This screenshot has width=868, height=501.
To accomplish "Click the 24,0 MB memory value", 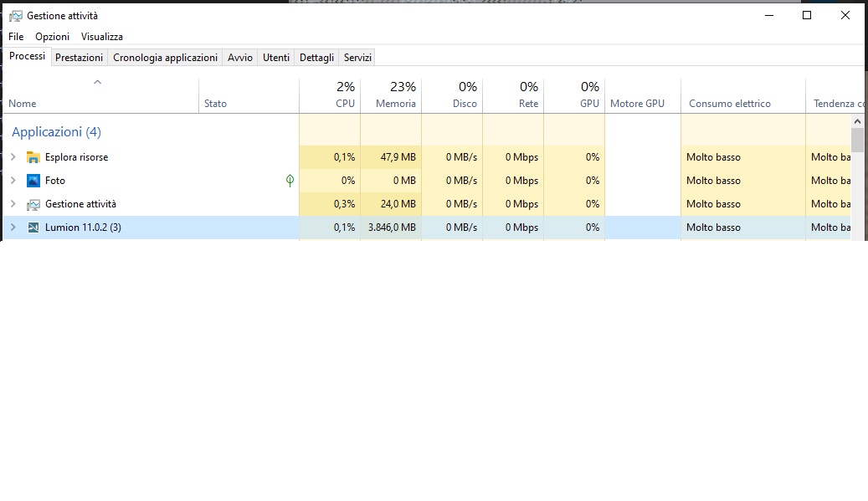I will coord(398,204).
